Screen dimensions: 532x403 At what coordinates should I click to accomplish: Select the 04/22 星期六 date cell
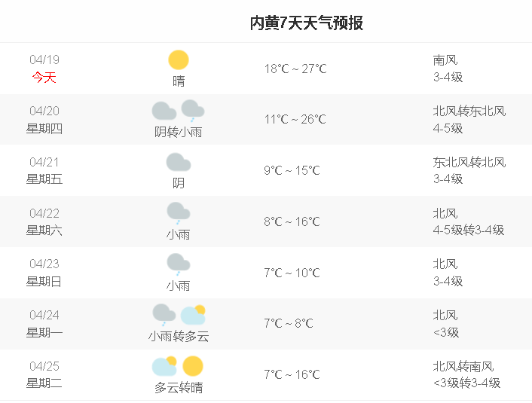(44, 221)
